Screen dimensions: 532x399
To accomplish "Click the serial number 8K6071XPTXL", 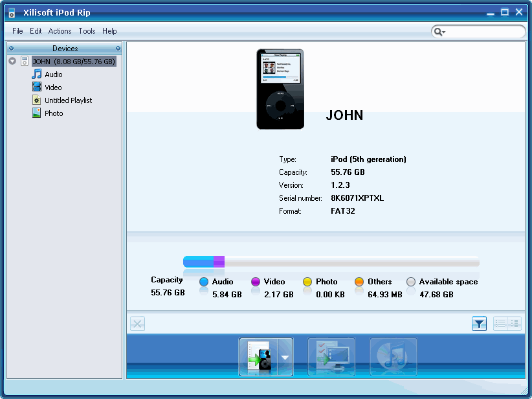I will pos(357,198).
